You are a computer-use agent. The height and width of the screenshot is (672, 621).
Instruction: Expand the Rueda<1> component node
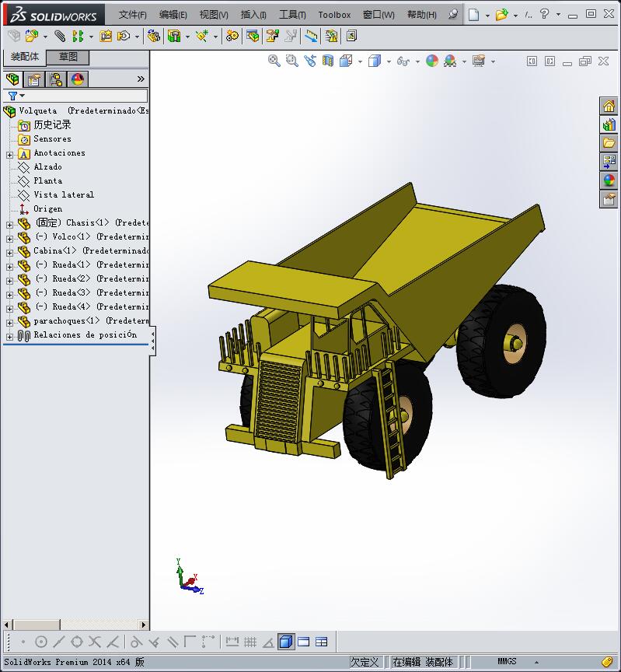(x=9, y=267)
